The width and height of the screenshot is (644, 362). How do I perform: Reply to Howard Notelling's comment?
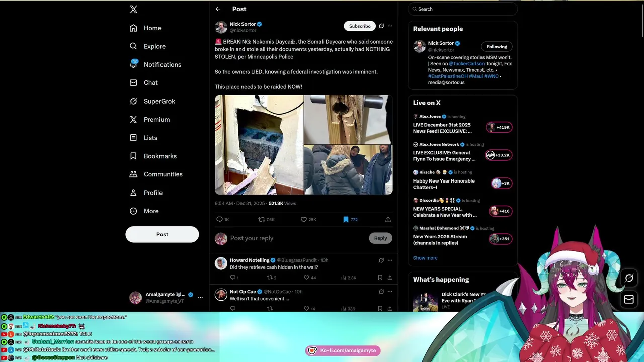coord(234,278)
